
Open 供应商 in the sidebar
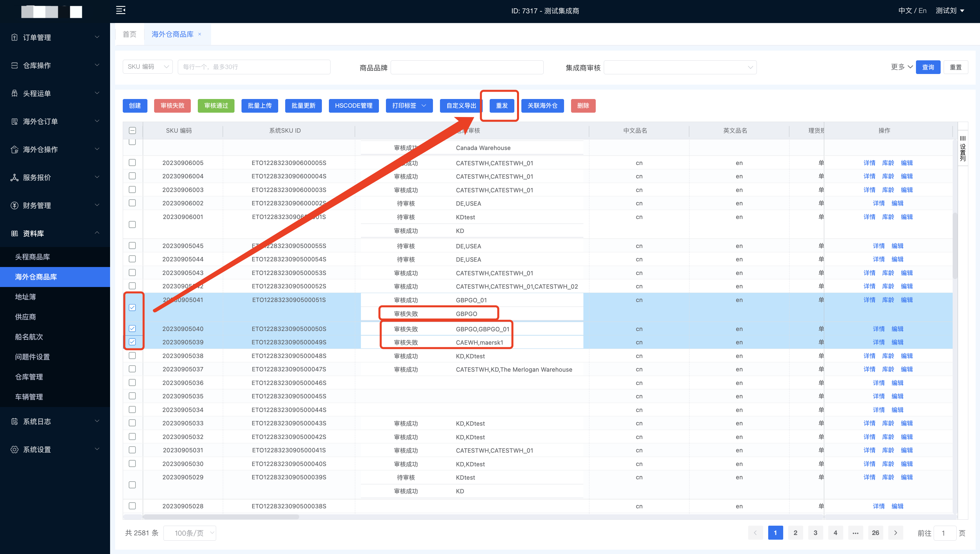pos(55,317)
